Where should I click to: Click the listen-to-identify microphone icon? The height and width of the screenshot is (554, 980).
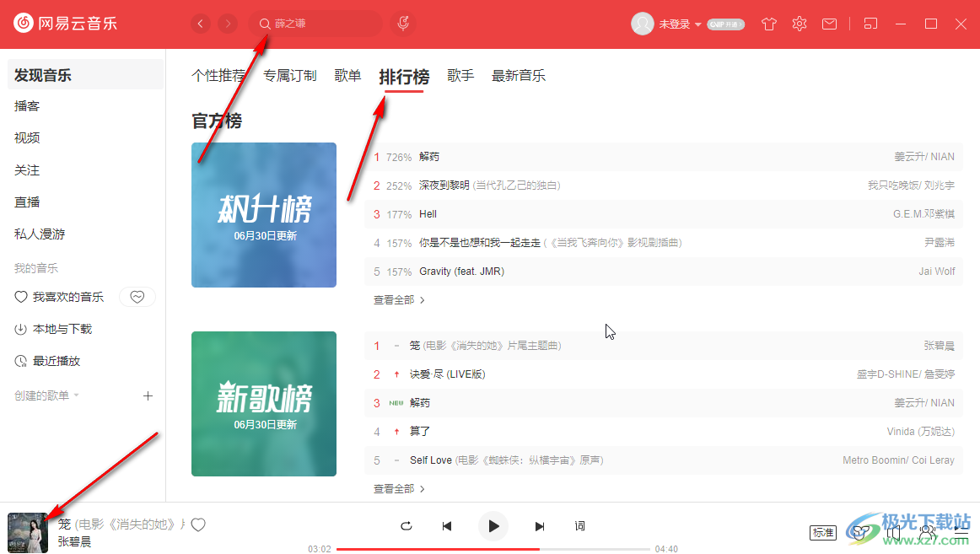point(404,24)
